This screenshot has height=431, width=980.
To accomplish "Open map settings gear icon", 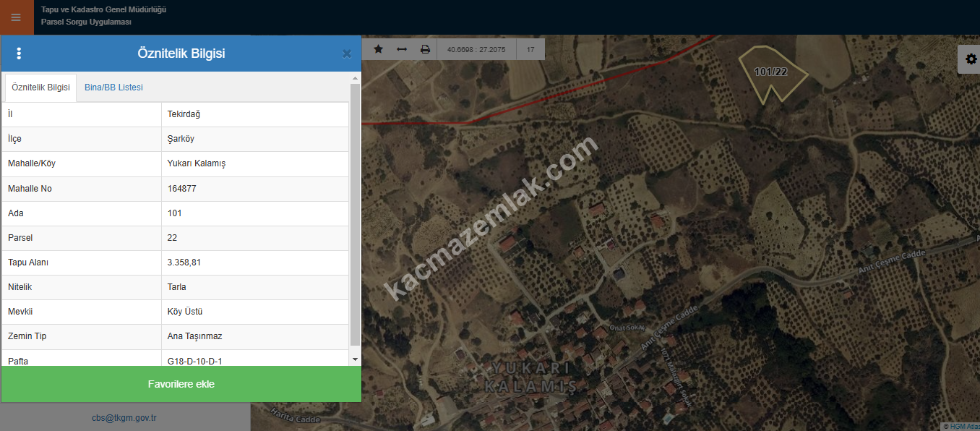I will [x=971, y=59].
